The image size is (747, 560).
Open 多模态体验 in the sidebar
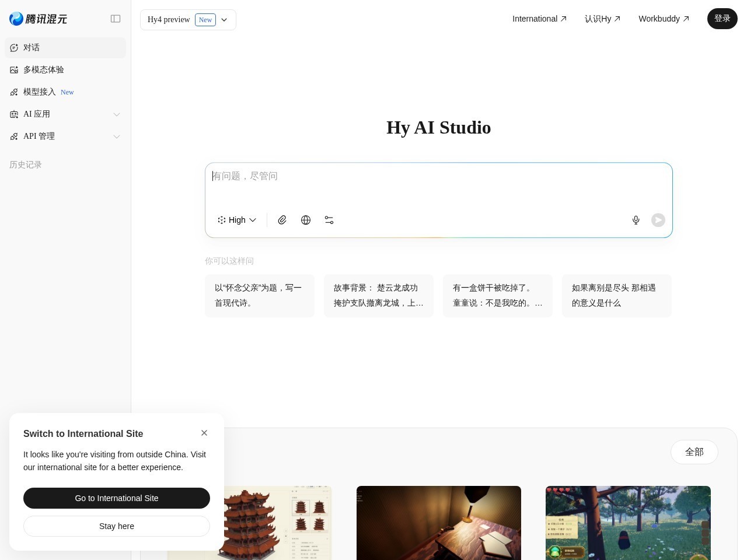point(65,70)
